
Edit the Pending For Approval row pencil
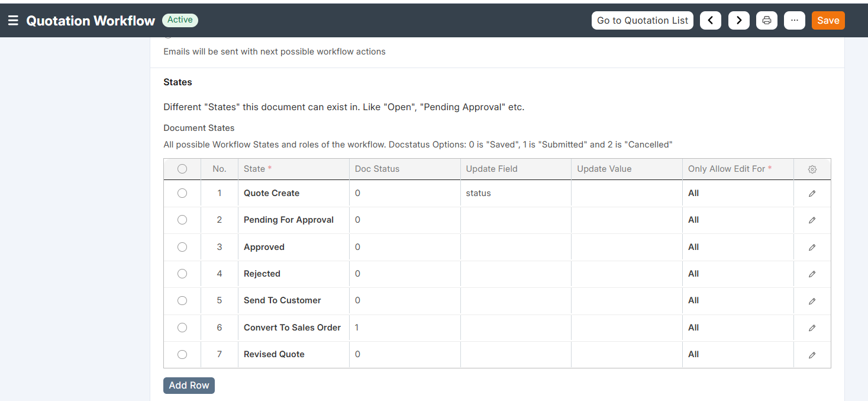pos(812,220)
